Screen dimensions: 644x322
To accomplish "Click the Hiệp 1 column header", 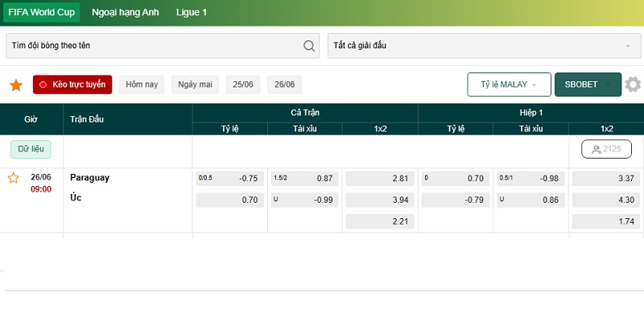I will pyautogui.click(x=531, y=113).
